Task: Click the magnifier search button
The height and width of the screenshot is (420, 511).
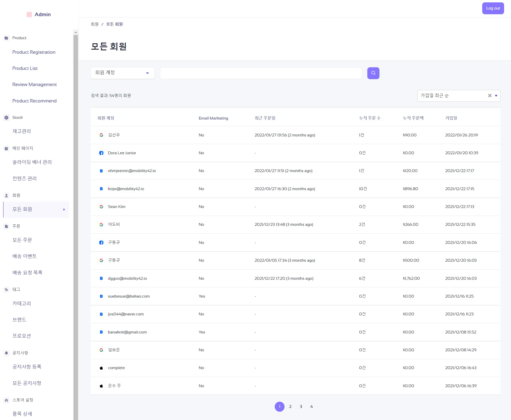Action: pyautogui.click(x=373, y=73)
